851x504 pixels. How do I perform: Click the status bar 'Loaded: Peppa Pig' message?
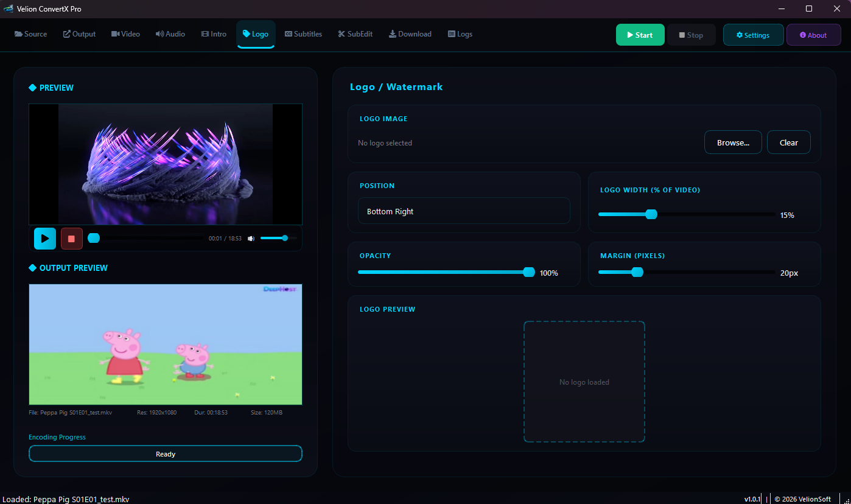coord(66,499)
